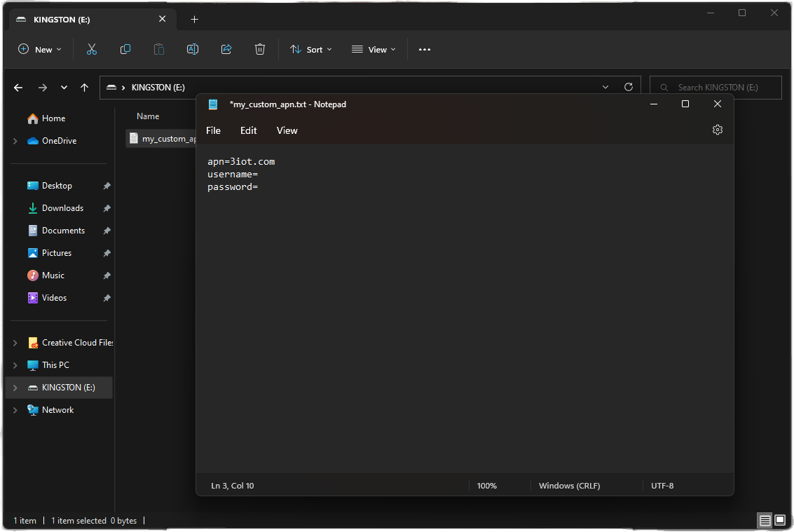794x532 pixels.
Task: Click the Search KINGSTON (E:) box
Action: point(716,88)
